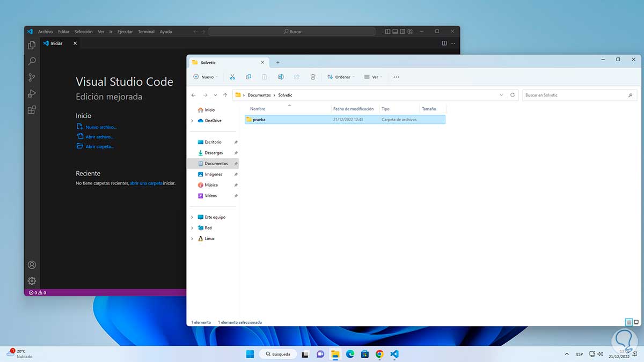Toggle the panel layout button in VS Code
Viewport: 644px width, 362px height.
(396, 32)
